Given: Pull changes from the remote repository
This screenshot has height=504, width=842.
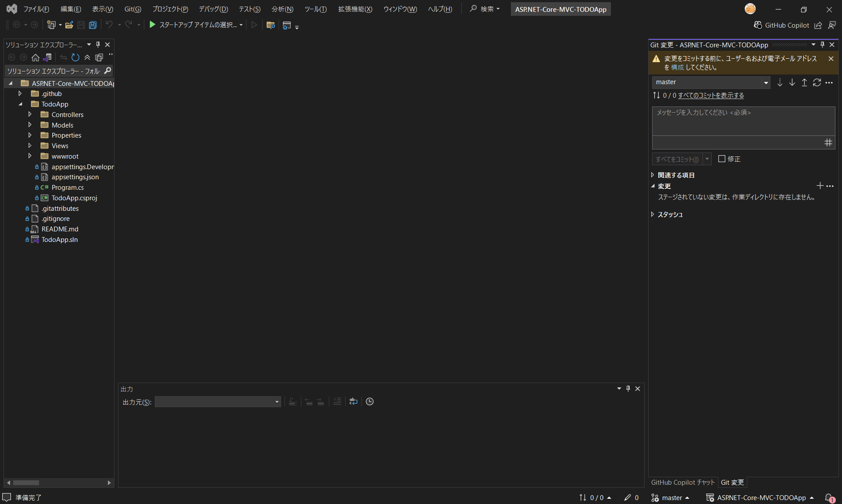Looking at the screenshot, I should (x=792, y=82).
